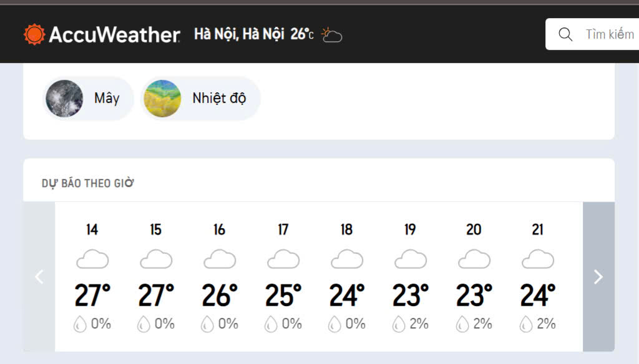The width and height of the screenshot is (639, 364).
Task: Select the 18 o'clock forecast column
Action: point(347,277)
